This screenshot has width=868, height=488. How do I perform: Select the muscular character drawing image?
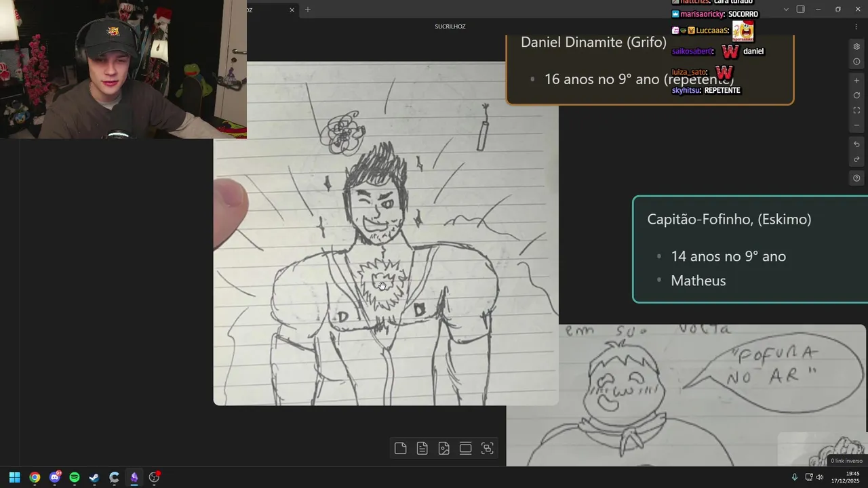(386, 234)
